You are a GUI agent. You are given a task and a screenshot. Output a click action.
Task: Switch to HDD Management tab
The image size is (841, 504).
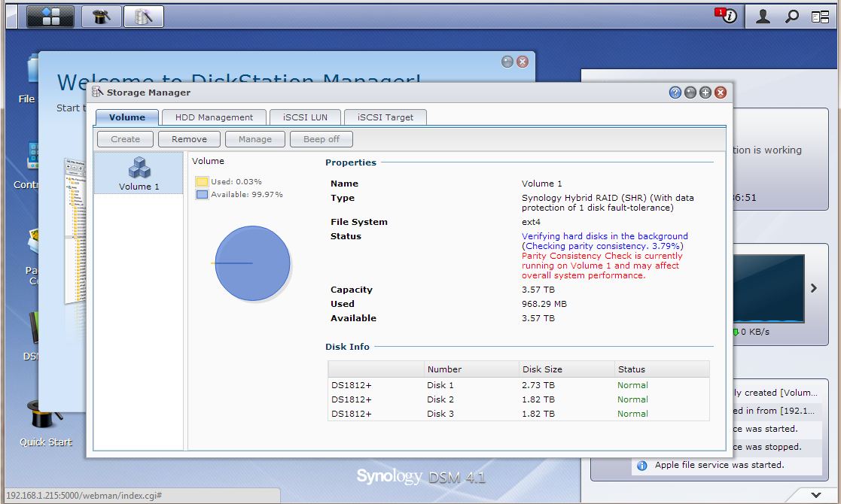coord(214,117)
